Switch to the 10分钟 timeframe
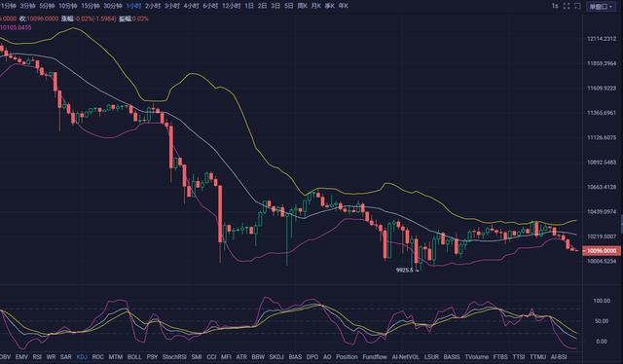 coord(68,6)
